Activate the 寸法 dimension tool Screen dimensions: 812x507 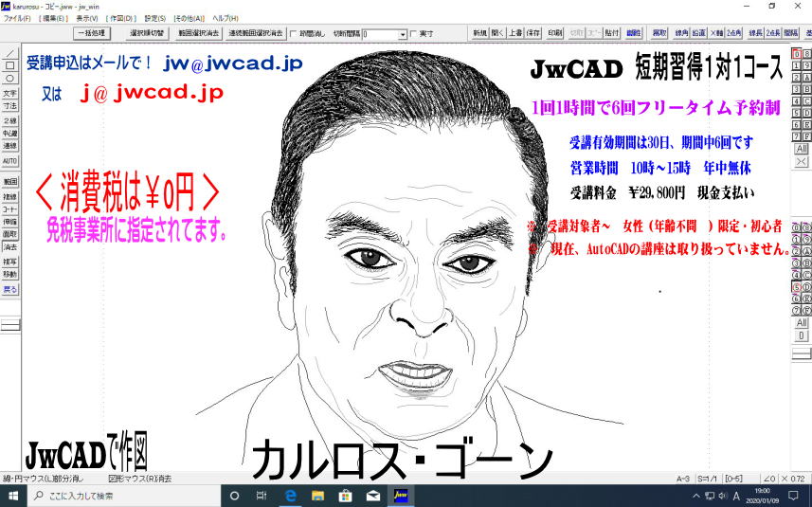point(9,105)
